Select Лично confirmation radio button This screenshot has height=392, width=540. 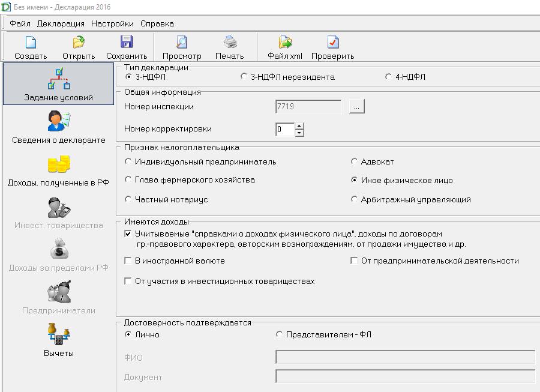click(x=128, y=334)
